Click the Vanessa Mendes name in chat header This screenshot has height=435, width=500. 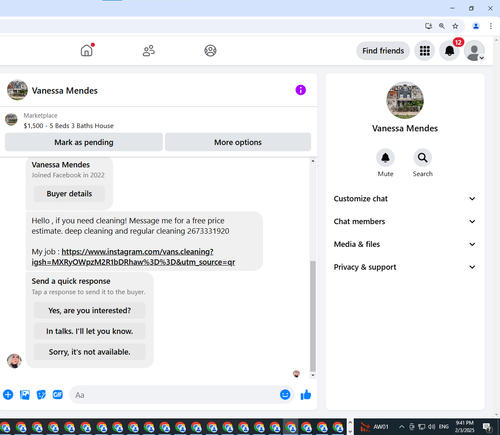point(65,91)
